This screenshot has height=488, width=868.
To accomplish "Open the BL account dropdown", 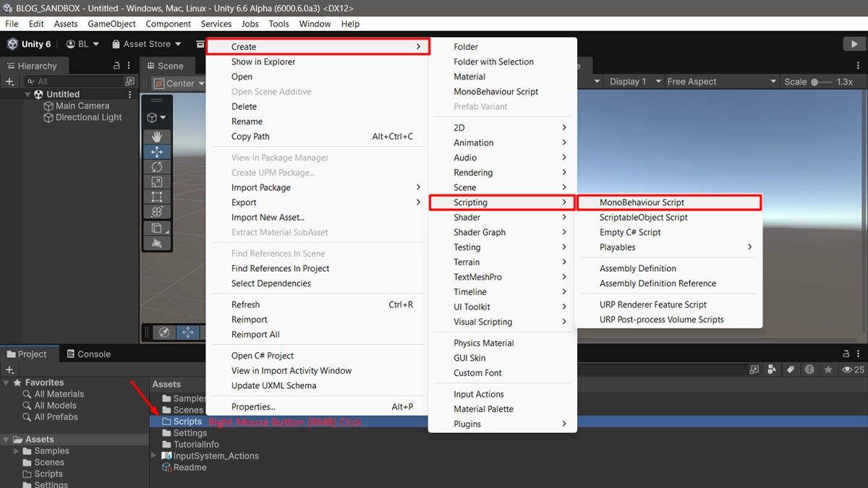I will (x=82, y=44).
